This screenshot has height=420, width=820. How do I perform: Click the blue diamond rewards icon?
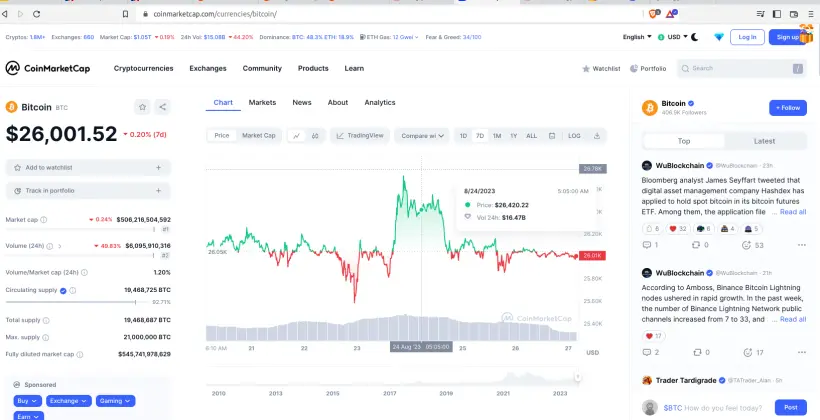pyautogui.click(x=719, y=37)
